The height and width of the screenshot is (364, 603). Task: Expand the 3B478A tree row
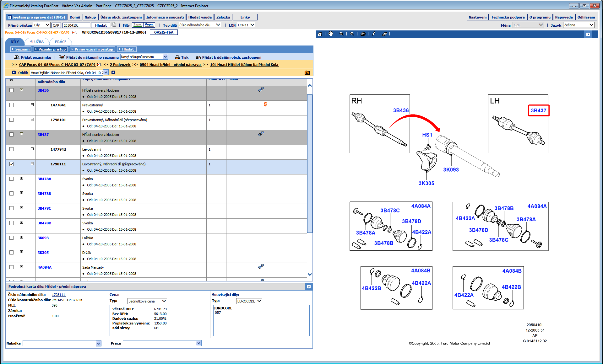click(x=22, y=178)
